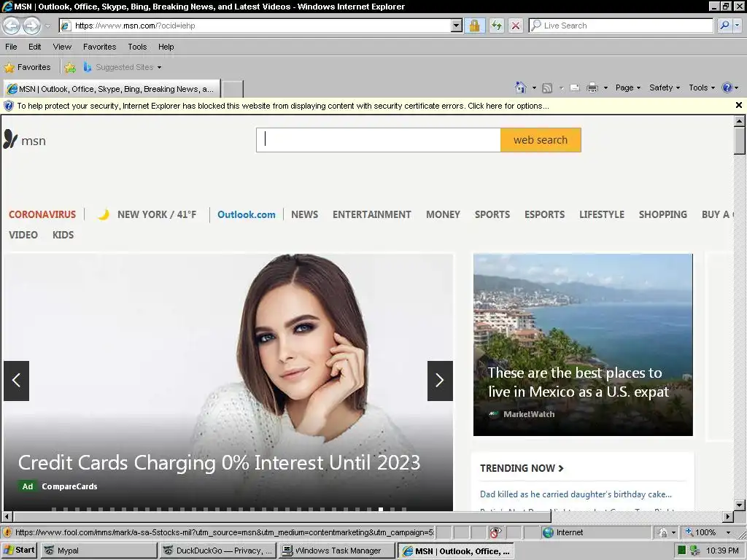
Task: Click the browser Forward arrow button
Action: 32,26
